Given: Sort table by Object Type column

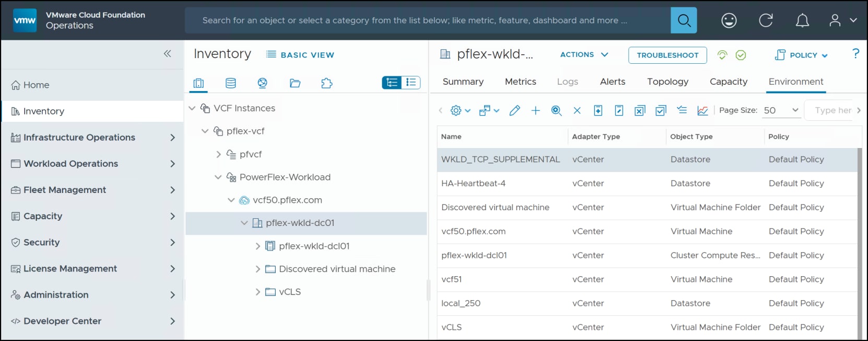Looking at the screenshot, I should [691, 137].
